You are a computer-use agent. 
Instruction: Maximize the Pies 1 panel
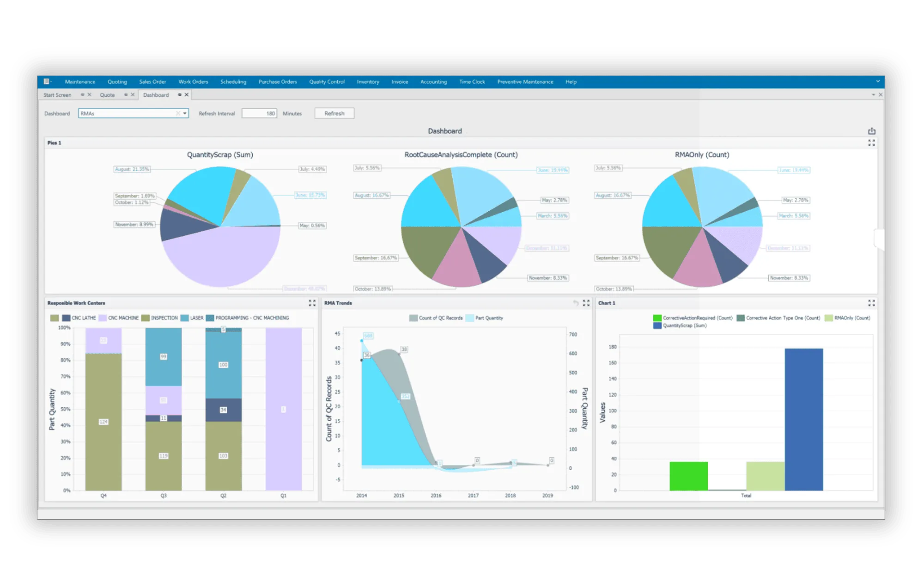point(871,143)
